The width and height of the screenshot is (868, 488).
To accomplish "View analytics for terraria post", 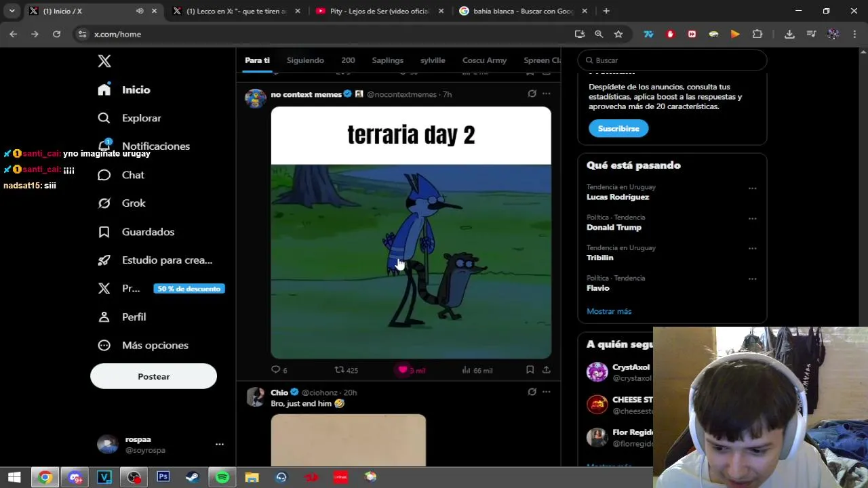I will click(x=477, y=370).
